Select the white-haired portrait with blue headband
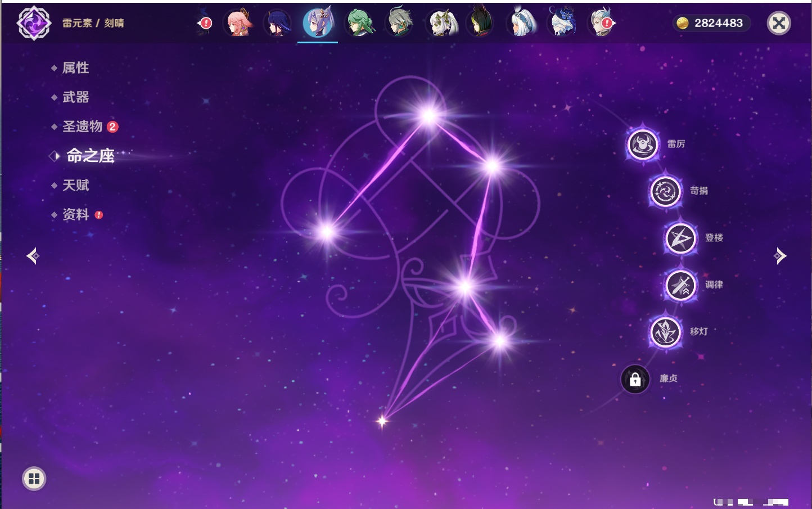Viewport: 812px width, 509px height. click(522, 22)
